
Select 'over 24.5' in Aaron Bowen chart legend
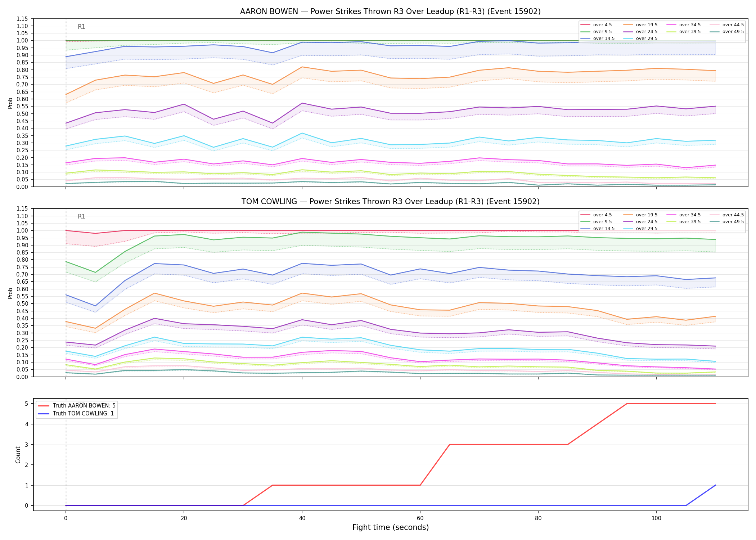(x=640, y=32)
